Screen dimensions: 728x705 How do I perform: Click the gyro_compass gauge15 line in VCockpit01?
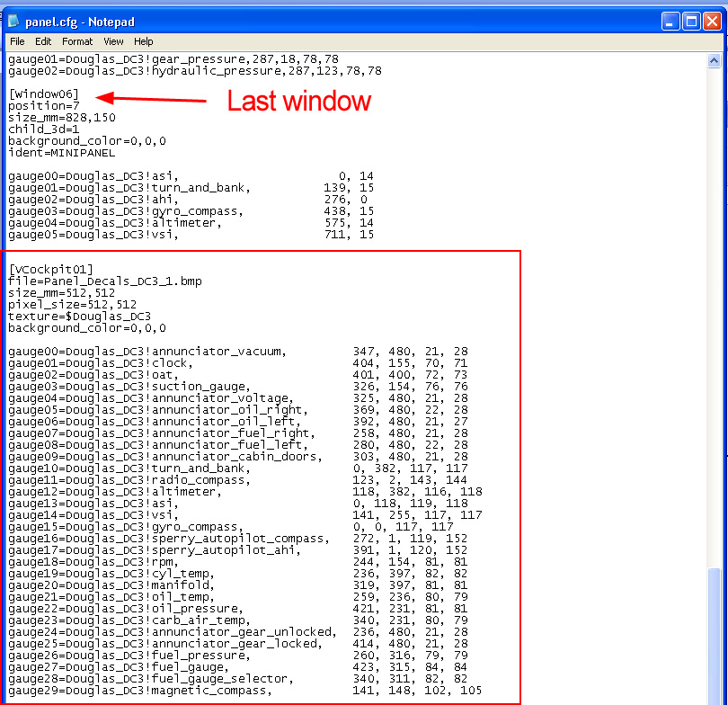pyautogui.click(x=231, y=527)
